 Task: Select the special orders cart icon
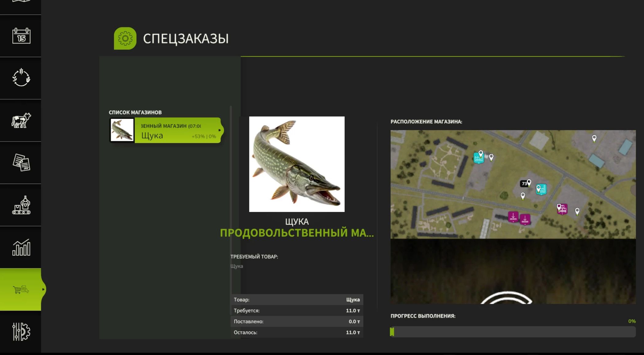tap(21, 289)
